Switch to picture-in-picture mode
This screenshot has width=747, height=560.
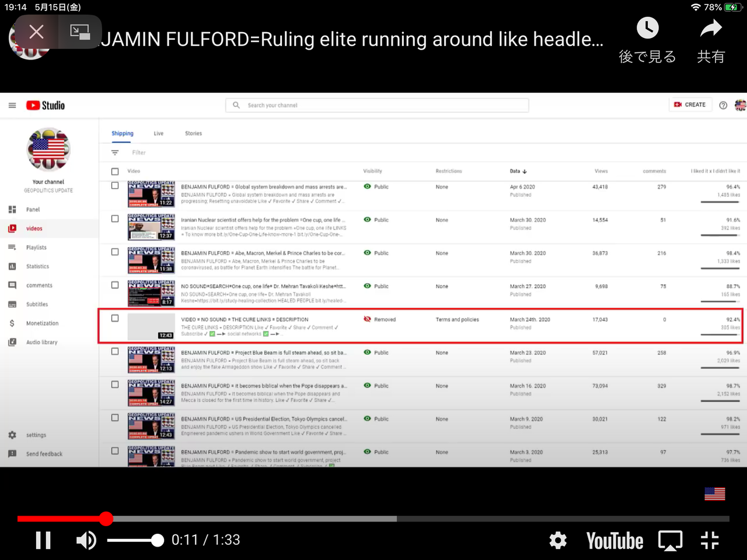coord(80,32)
